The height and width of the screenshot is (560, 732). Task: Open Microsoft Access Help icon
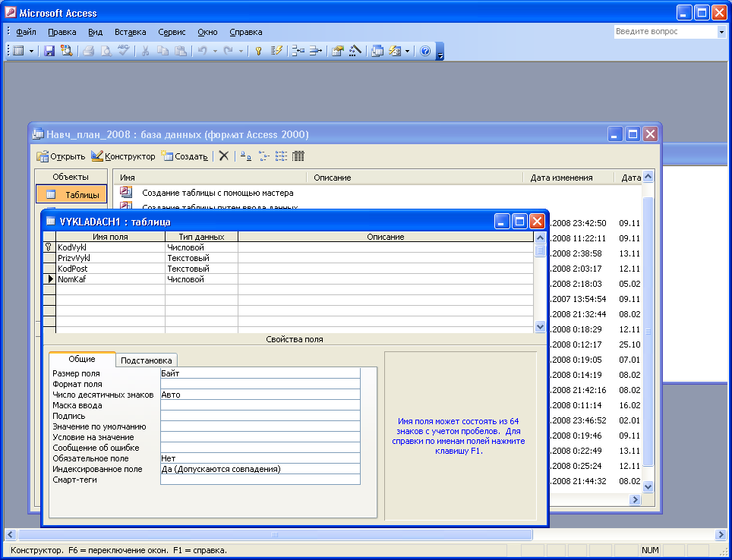pos(424,51)
